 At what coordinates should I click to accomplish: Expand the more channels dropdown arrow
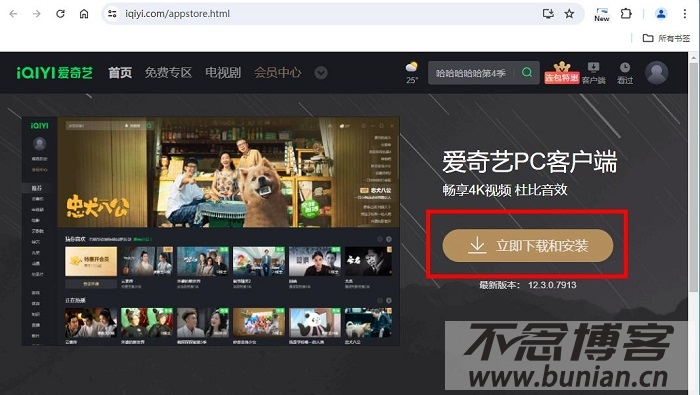point(321,73)
